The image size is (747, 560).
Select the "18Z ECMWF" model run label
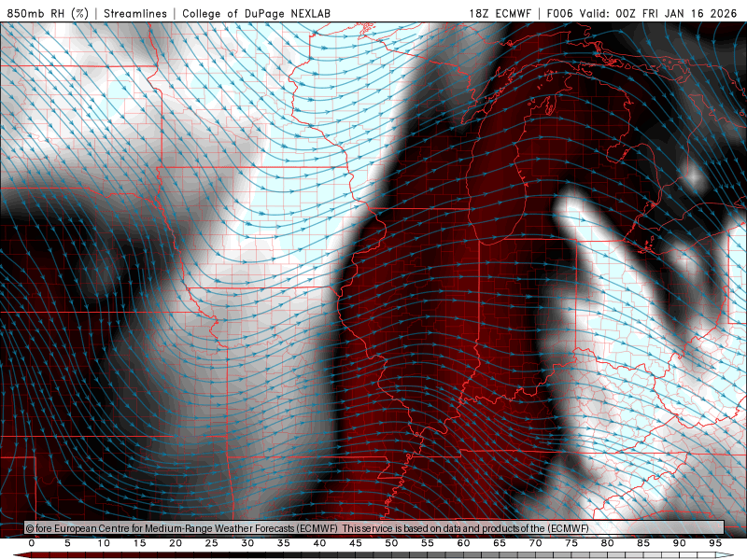click(500, 13)
